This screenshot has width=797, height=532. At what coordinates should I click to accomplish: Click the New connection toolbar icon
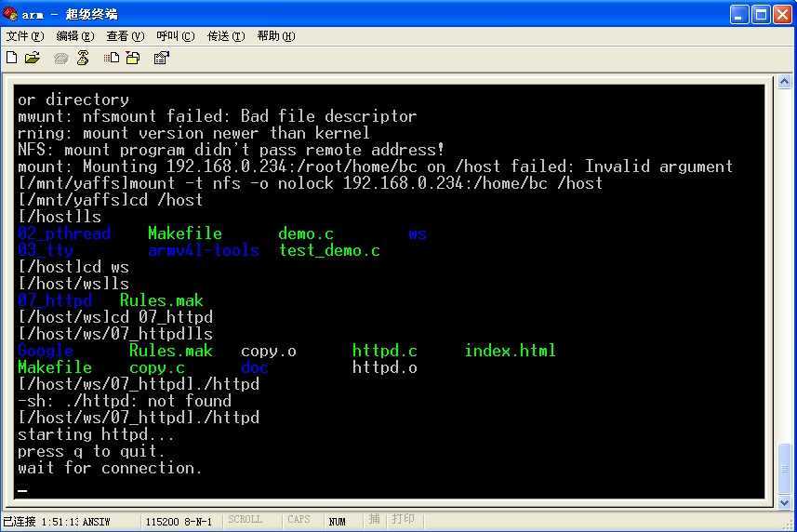(12, 58)
